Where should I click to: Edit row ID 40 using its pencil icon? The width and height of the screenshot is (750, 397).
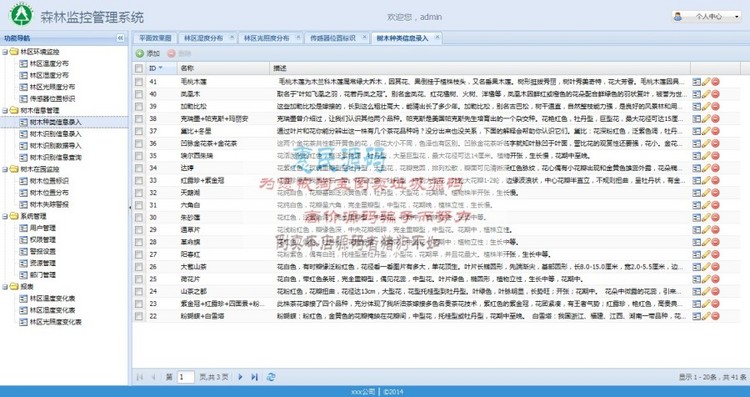(706, 94)
